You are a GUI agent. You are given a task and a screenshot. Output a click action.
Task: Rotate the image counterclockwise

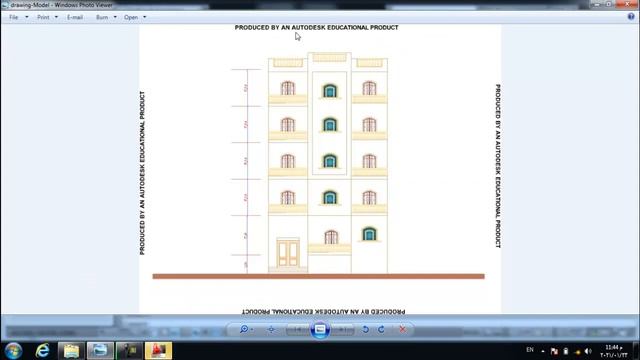(x=365, y=329)
